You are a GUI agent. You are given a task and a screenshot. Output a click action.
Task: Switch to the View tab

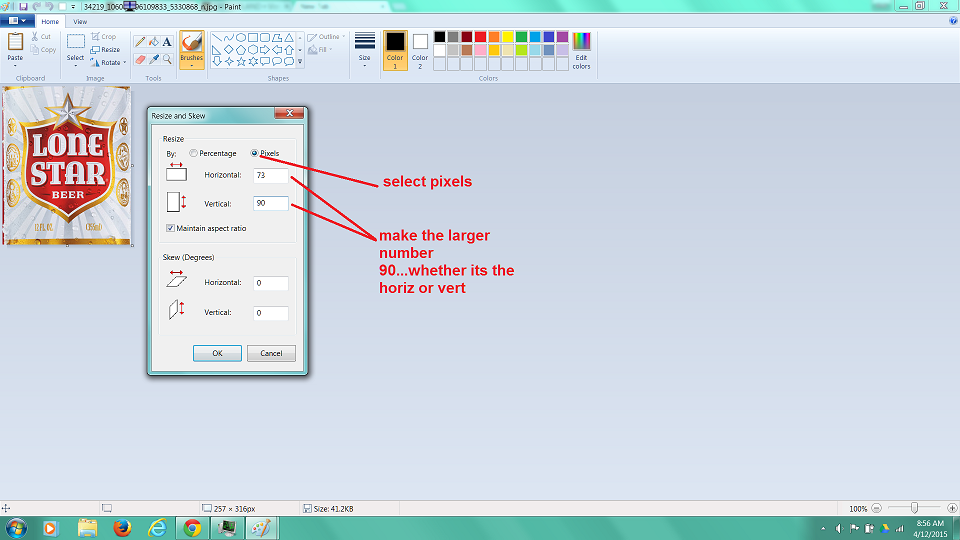tap(79, 21)
